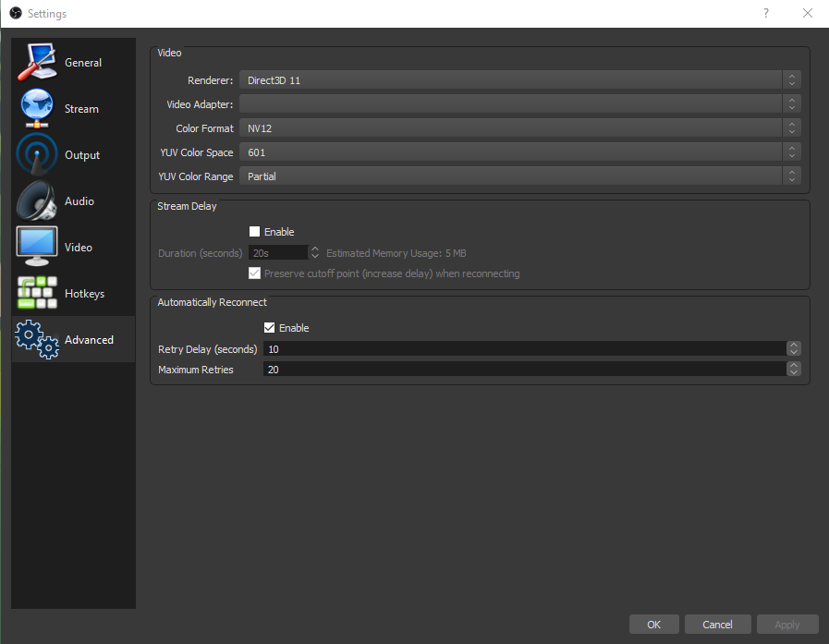Screen dimensions: 829x644
Task: Click Renderer dropdown arrow button
Action: coord(791,79)
